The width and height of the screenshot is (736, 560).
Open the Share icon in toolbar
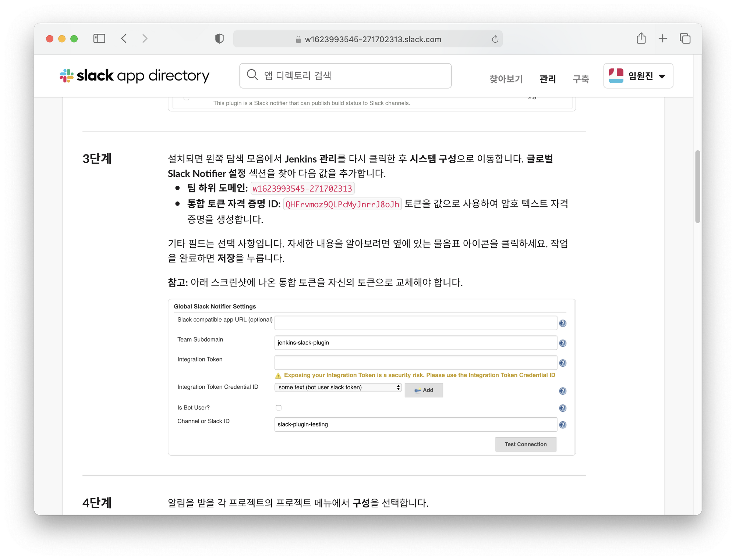click(641, 38)
